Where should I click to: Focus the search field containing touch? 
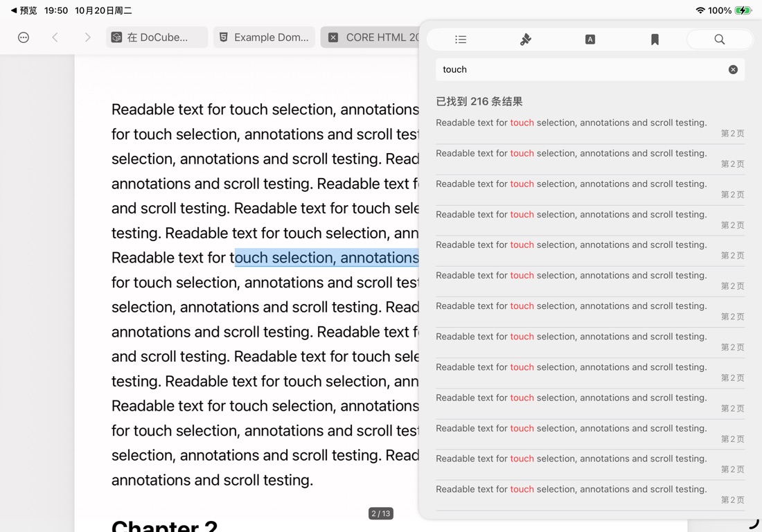tap(590, 69)
